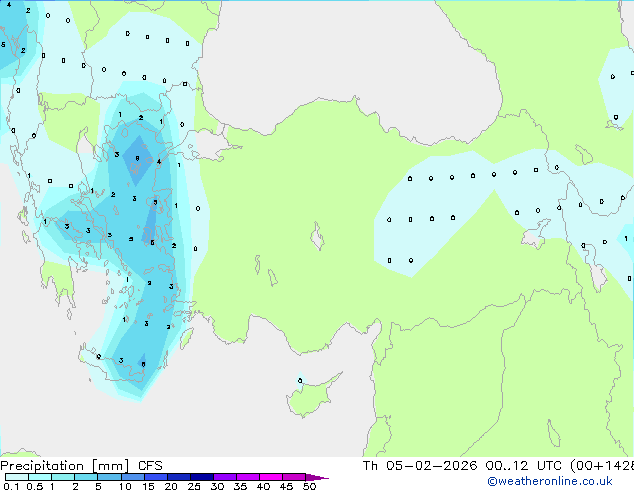Image resolution: width=634 pixels, height=490 pixels.
Task: Click the 2–5 mm legend color swatch
Action: click(x=86, y=477)
